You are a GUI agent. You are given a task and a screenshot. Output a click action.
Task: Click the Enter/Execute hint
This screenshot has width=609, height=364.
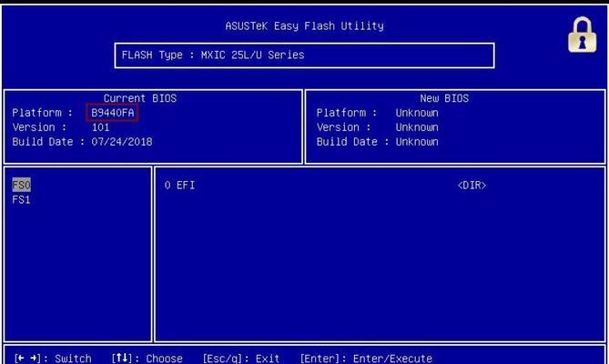click(366, 359)
